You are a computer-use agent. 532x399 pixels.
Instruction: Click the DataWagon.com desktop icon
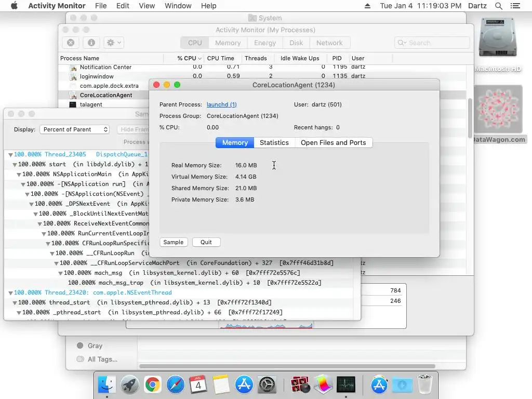[498, 109]
